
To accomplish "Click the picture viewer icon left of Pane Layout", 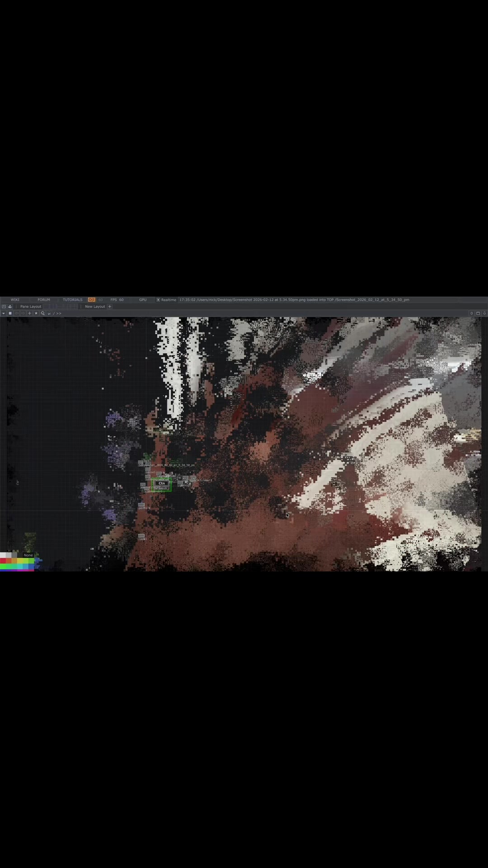I will tap(4, 307).
